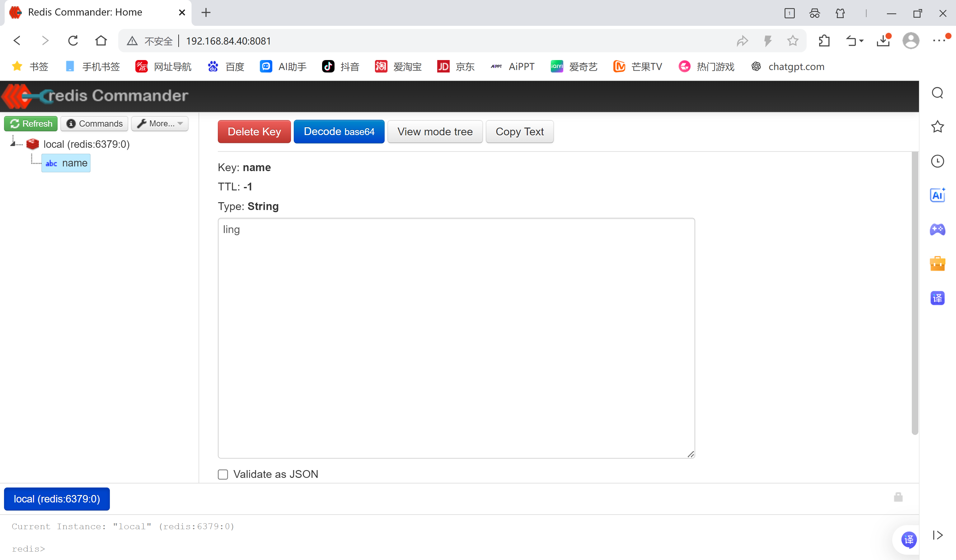
Task: Reload the current page
Action: pyautogui.click(x=73, y=40)
